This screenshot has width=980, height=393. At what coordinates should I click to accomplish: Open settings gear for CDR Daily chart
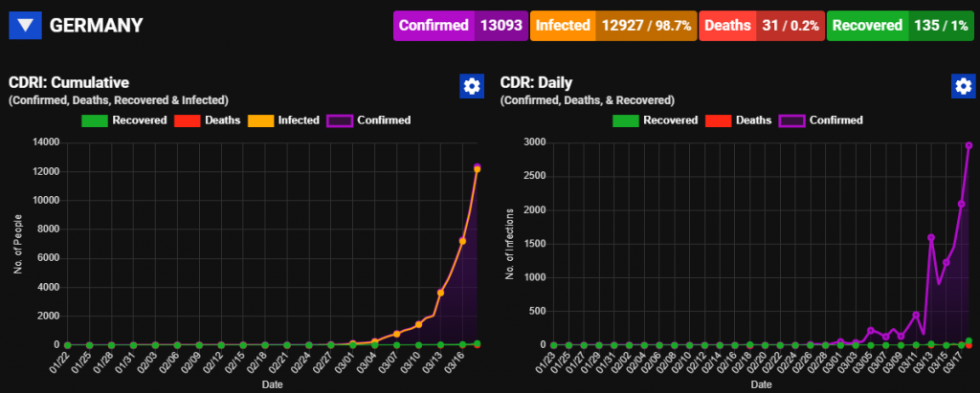[963, 86]
